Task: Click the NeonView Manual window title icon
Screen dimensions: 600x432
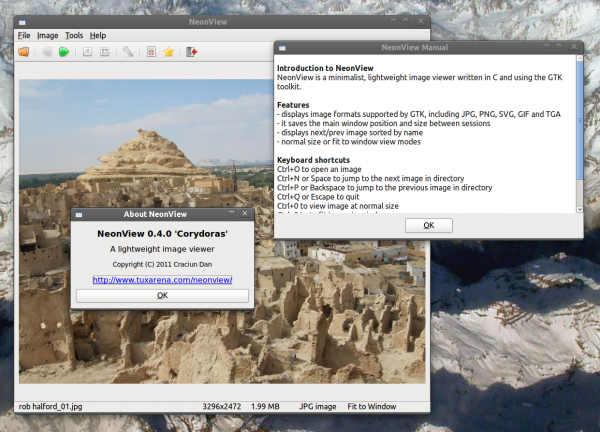Action: 282,48
